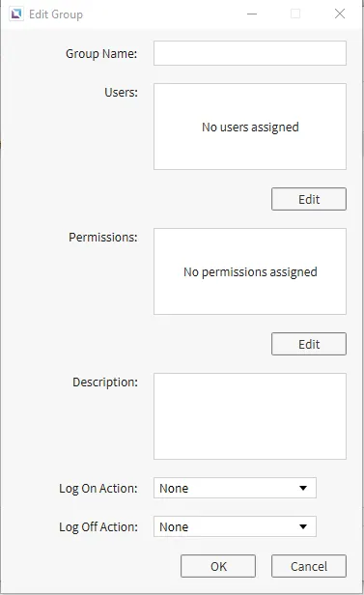Click the Group Name label
This screenshot has width=364, height=595.
(101, 53)
